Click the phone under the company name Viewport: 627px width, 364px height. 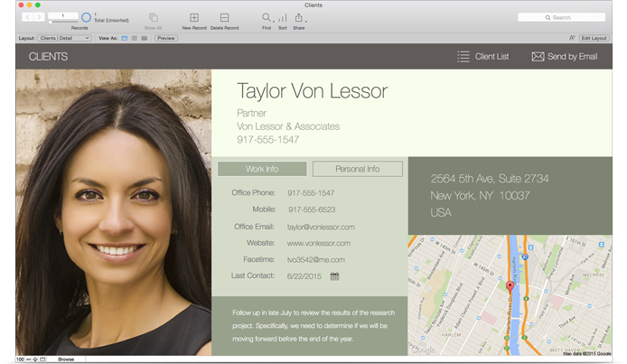click(268, 140)
